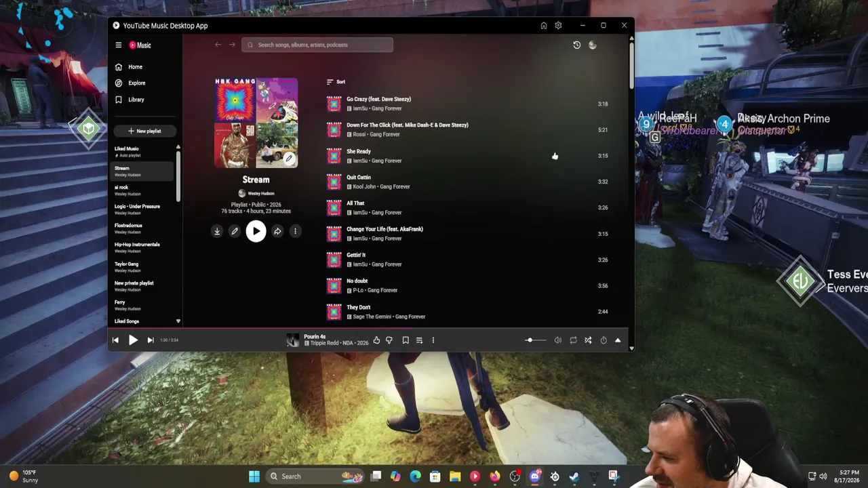Viewport: 868px width, 488px height.
Task: Click the taskbar Search box
Action: click(316, 476)
